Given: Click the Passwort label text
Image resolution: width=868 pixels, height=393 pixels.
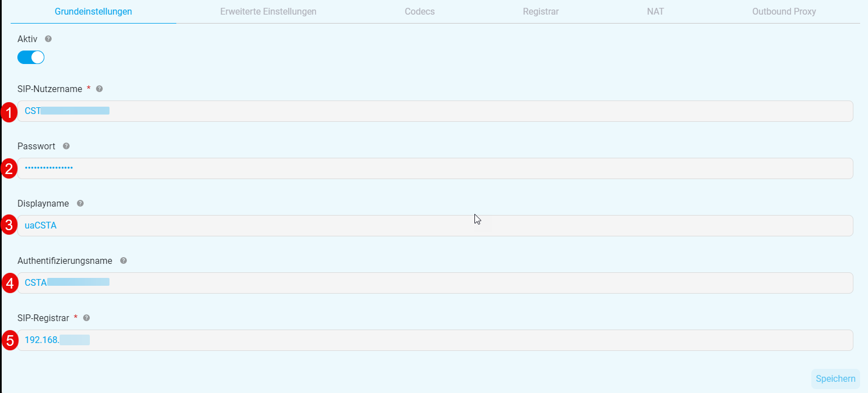Looking at the screenshot, I should click(x=36, y=146).
